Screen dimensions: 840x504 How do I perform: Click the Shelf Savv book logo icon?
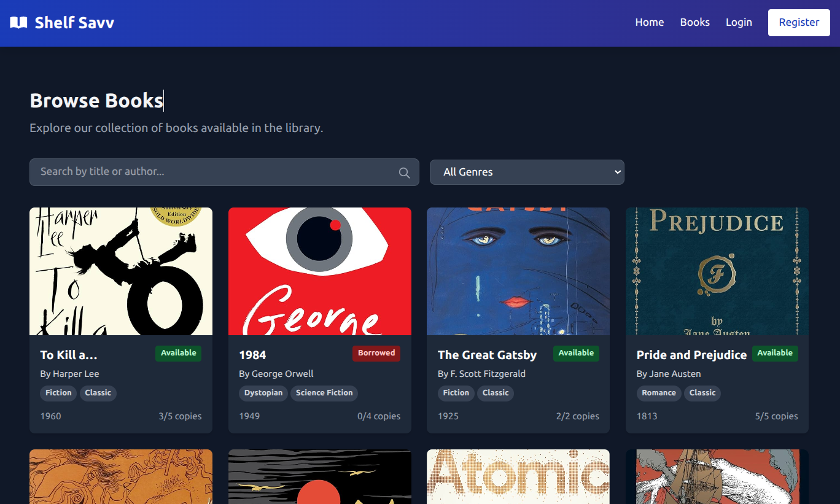(x=18, y=23)
